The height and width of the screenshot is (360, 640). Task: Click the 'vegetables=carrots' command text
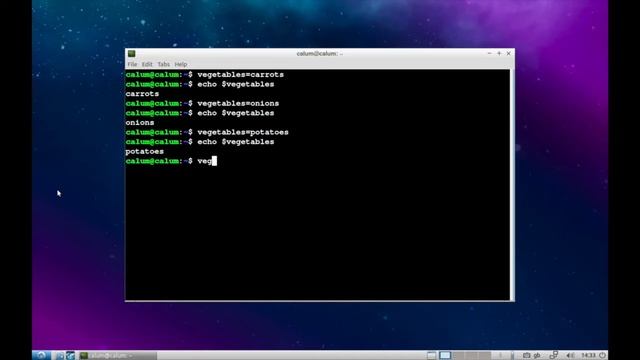(x=240, y=75)
